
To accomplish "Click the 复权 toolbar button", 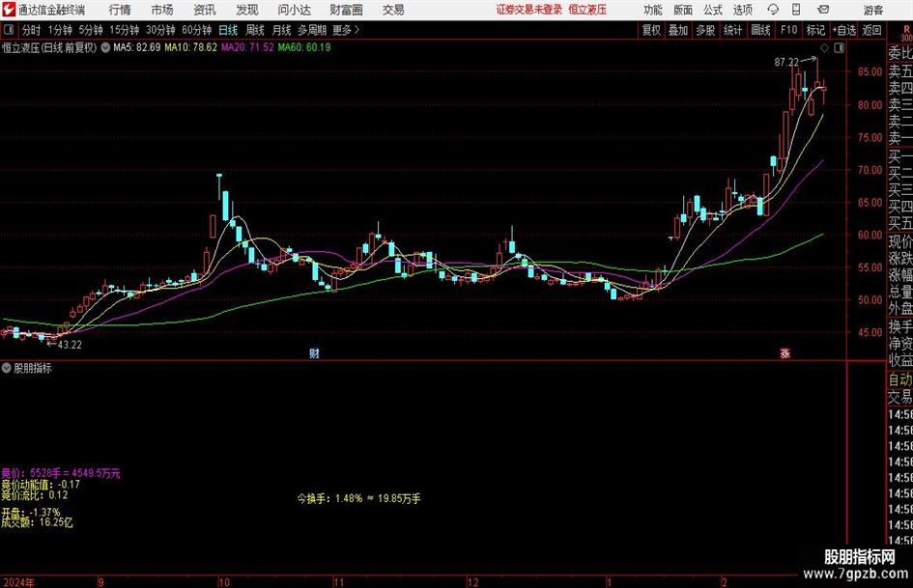I will 651,30.
